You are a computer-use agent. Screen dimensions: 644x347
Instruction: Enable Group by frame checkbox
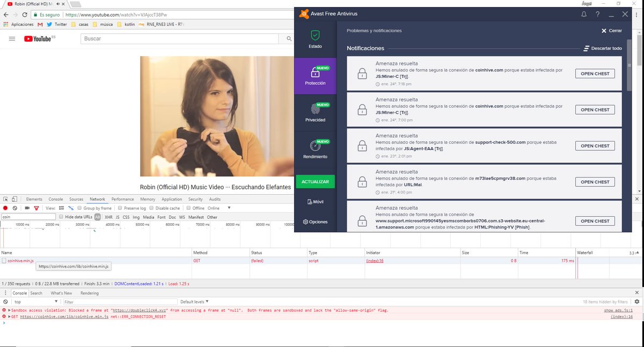click(x=79, y=208)
